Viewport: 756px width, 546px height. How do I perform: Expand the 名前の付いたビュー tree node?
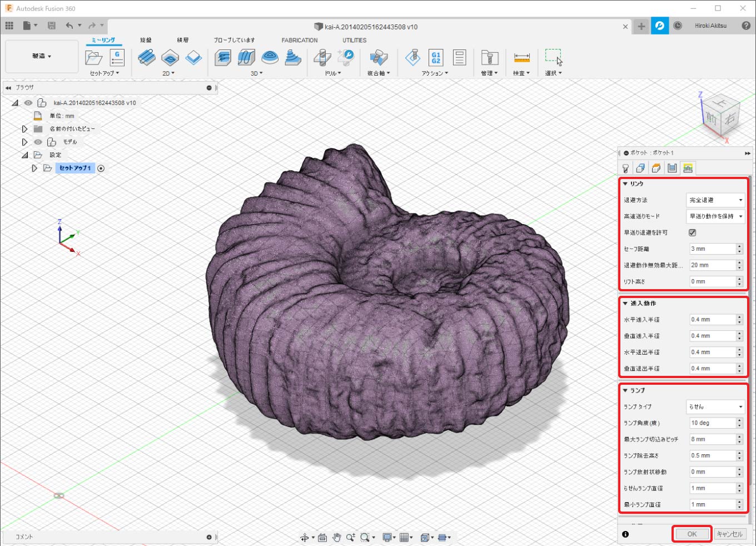[24, 129]
